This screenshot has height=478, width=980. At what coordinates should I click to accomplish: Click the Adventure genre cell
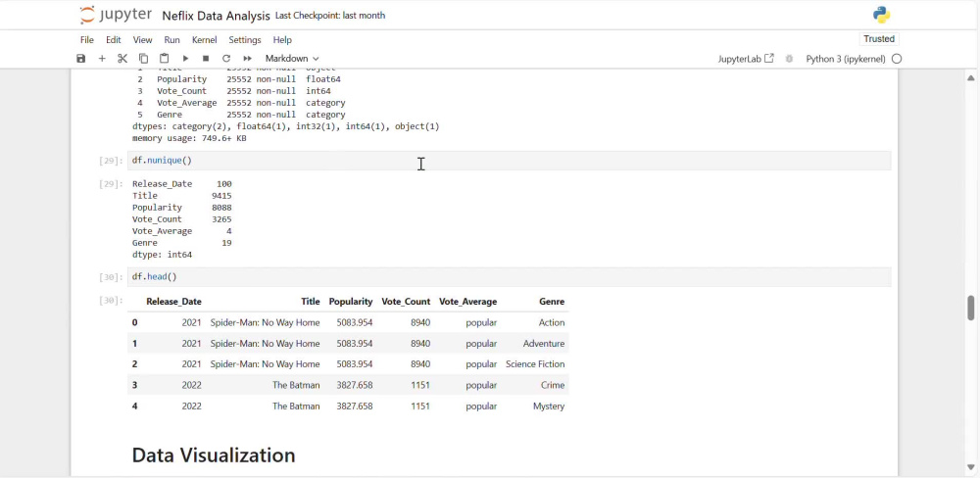[x=544, y=344]
